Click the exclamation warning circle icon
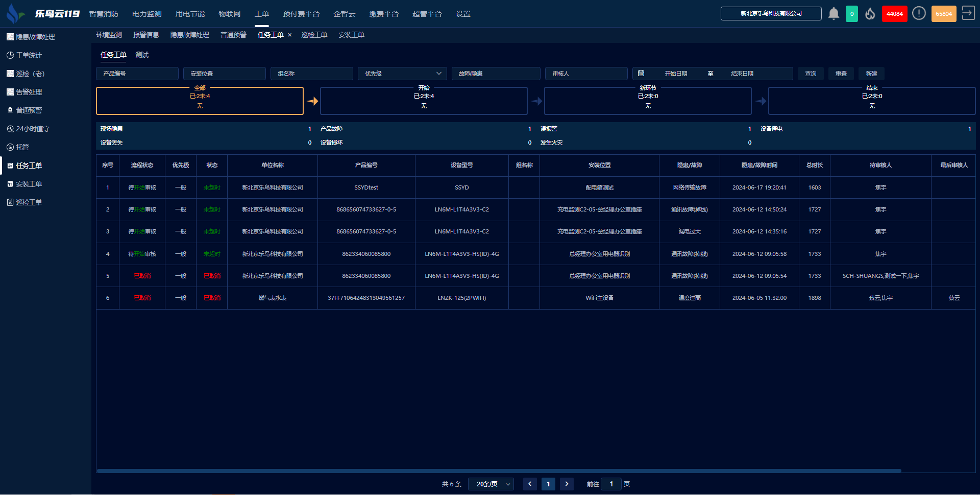Image resolution: width=980 pixels, height=495 pixels. point(919,14)
